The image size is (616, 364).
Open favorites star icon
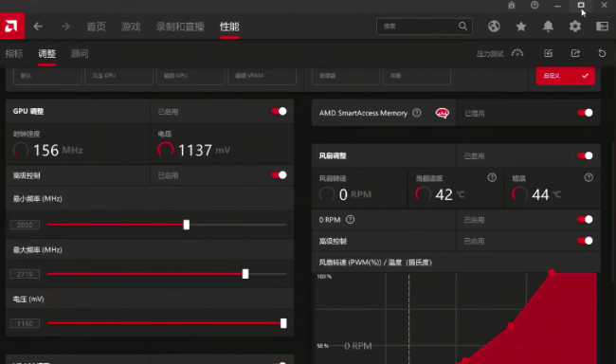click(x=521, y=27)
